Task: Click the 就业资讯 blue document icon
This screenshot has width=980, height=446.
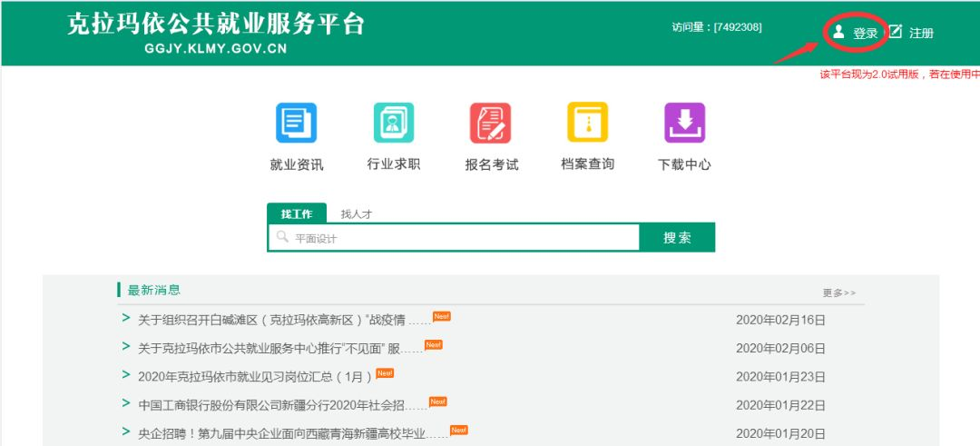Action: [x=296, y=123]
